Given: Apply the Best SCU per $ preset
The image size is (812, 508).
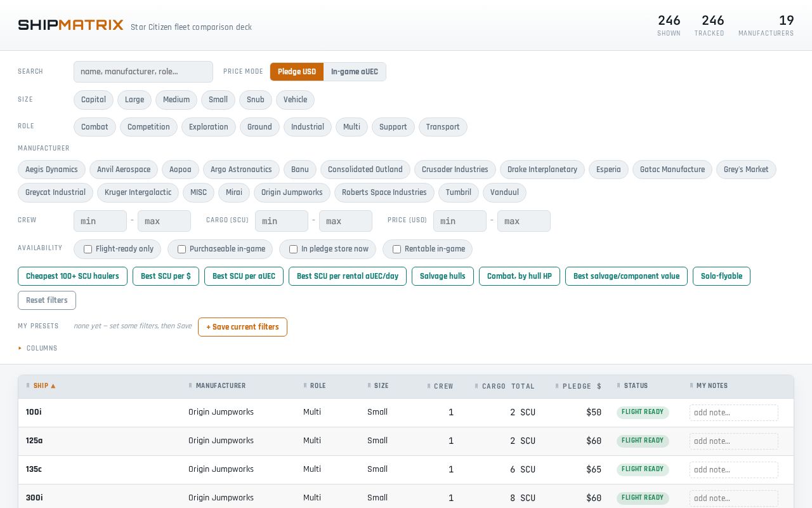Looking at the screenshot, I should click(x=166, y=276).
